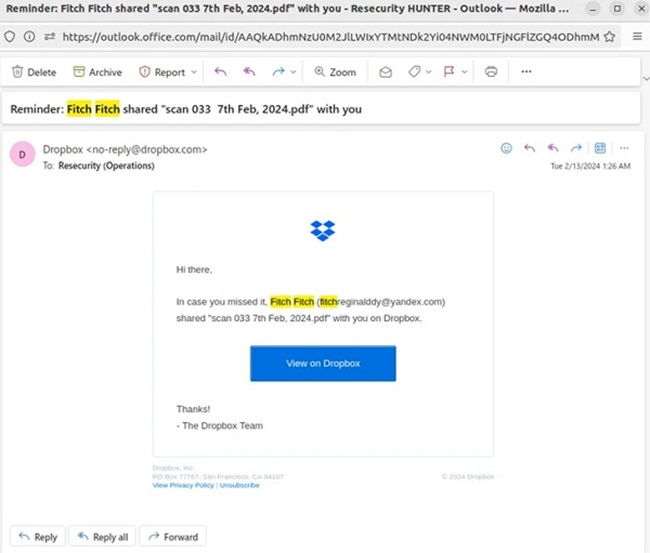Click the Reply all button below email
The height and width of the screenshot is (553, 650).
(102, 536)
